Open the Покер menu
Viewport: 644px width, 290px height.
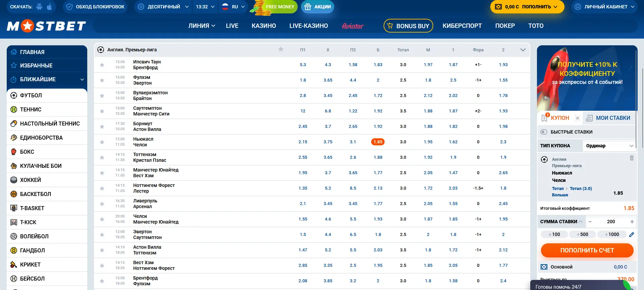tap(505, 26)
